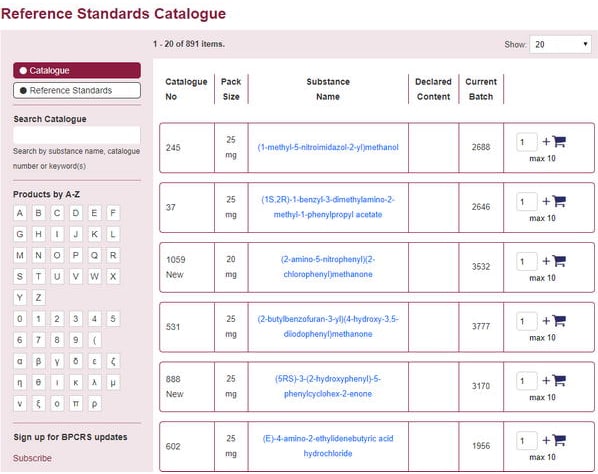The height and width of the screenshot is (474, 598).
Task: Select the Reference Standards radio option
Action: pyautogui.click(x=77, y=90)
